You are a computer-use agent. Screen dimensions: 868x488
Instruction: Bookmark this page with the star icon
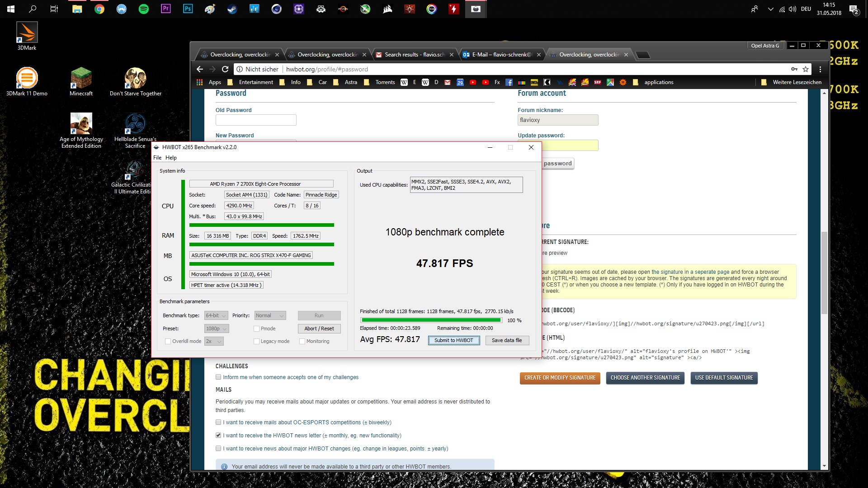[806, 69]
